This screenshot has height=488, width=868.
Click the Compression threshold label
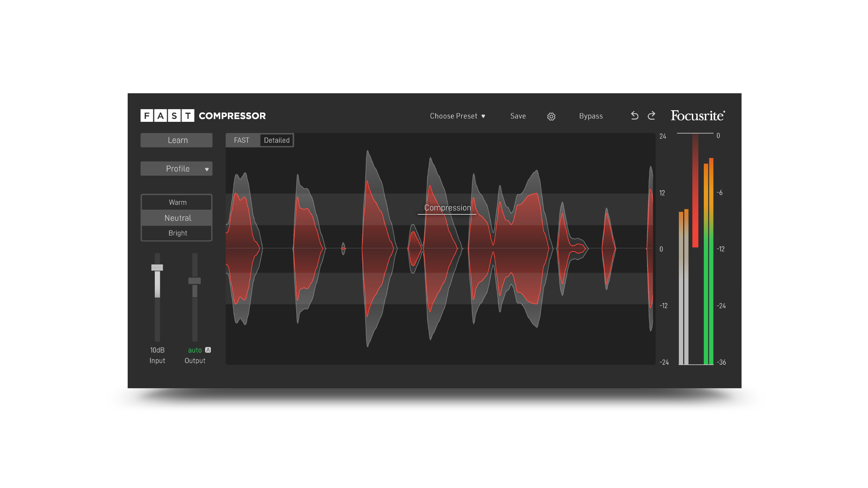coord(447,208)
